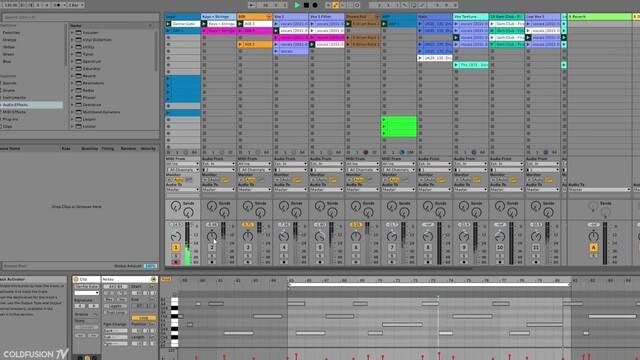Toggle track activator 1
This screenshot has width=640, height=360.
[176, 247]
